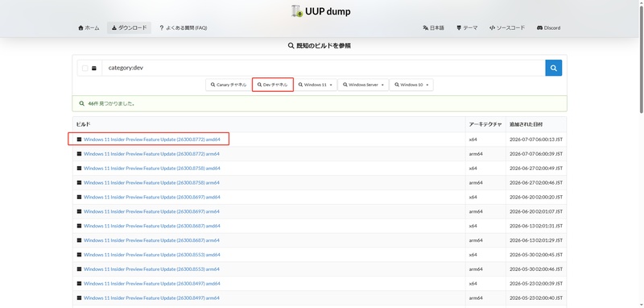Click the page vertical scrollbar thumb

pyautogui.click(x=641, y=60)
